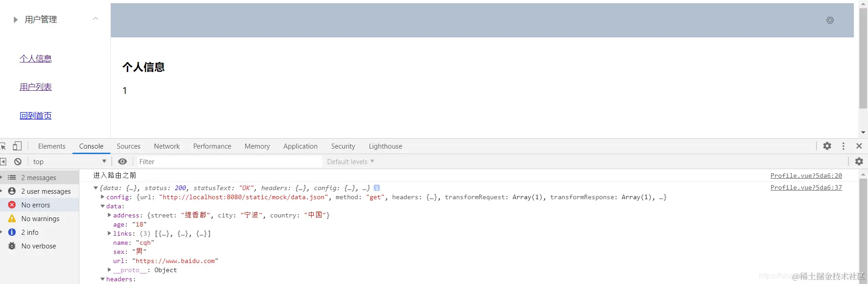Screen dimensions: 868x284
Task: Open the 个人信息 link
Action: tap(36, 58)
